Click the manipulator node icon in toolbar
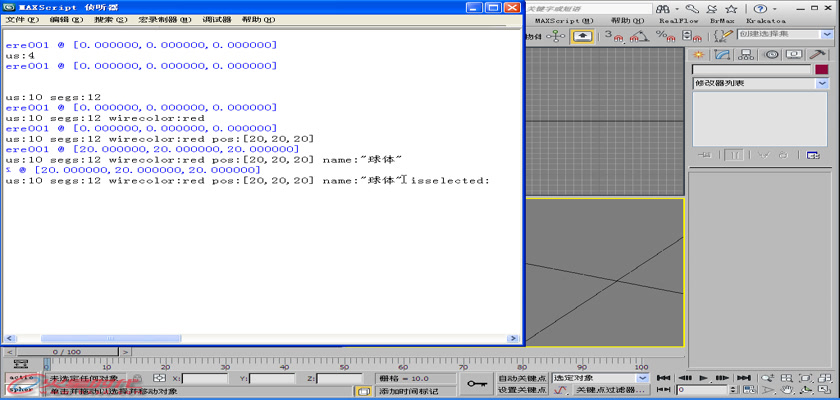Screen dimensions: 840x400 (x=558, y=36)
